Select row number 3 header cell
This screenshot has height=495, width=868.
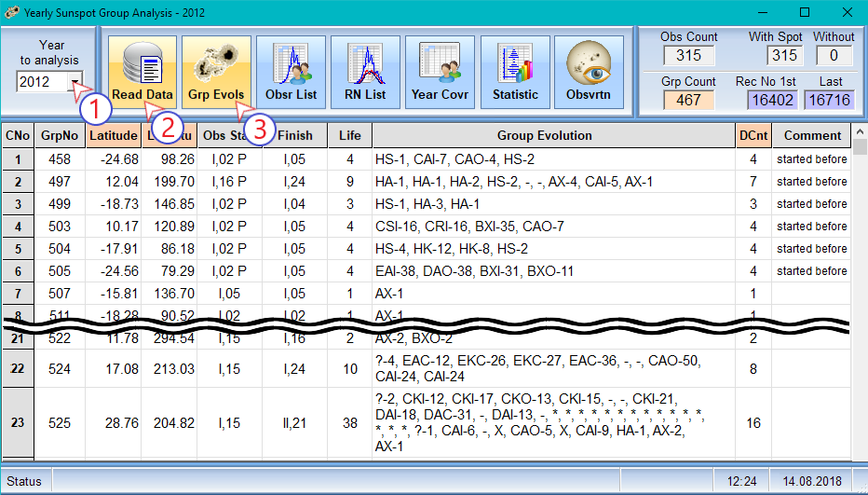(18, 204)
